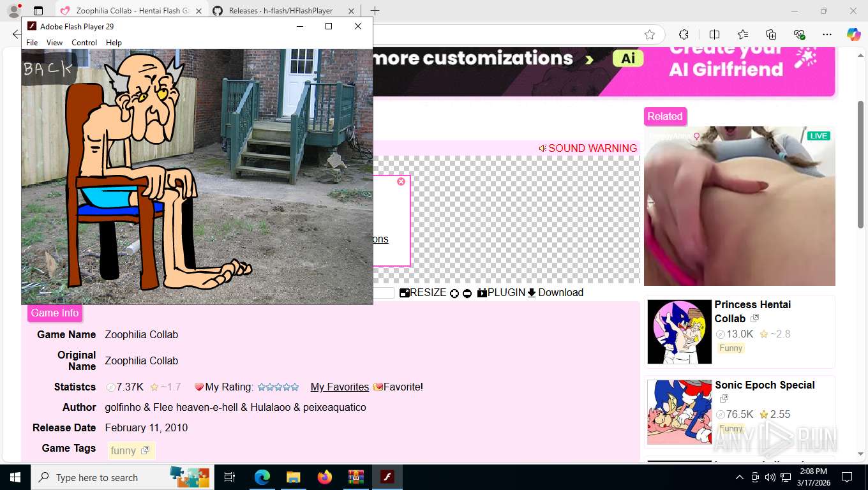Show hidden system tray icons chevron
The width and height of the screenshot is (868, 490).
tap(740, 477)
